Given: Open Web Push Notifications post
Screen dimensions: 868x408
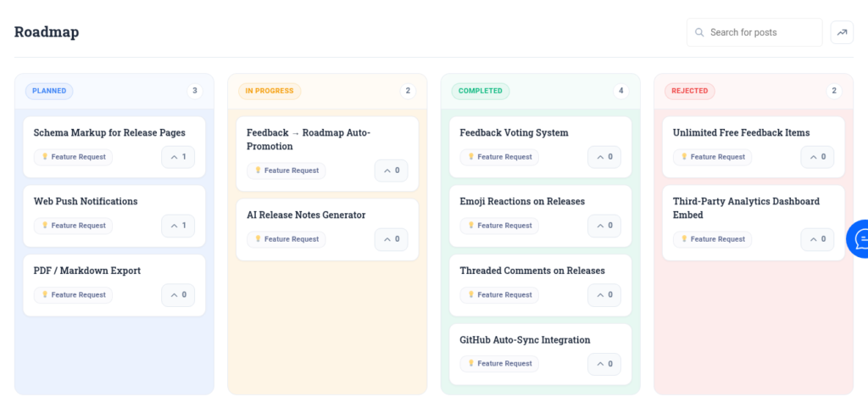Looking at the screenshot, I should tap(86, 202).
